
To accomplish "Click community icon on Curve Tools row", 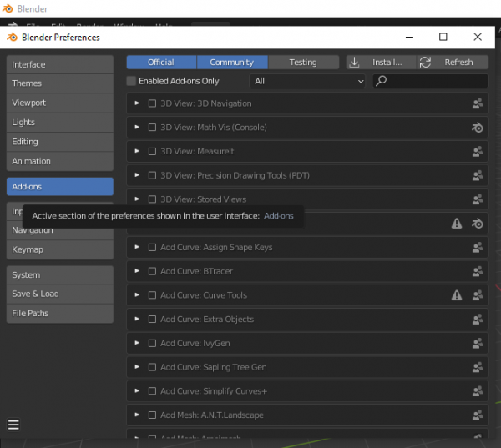I will pyautogui.click(x=478, y=295).
